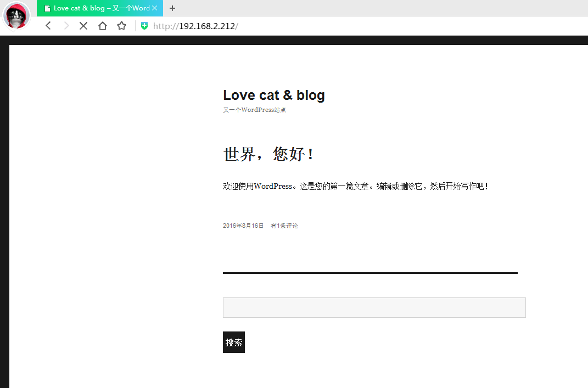
Task: Click the post date 2016年8月16日
Action: coord(243,226)
